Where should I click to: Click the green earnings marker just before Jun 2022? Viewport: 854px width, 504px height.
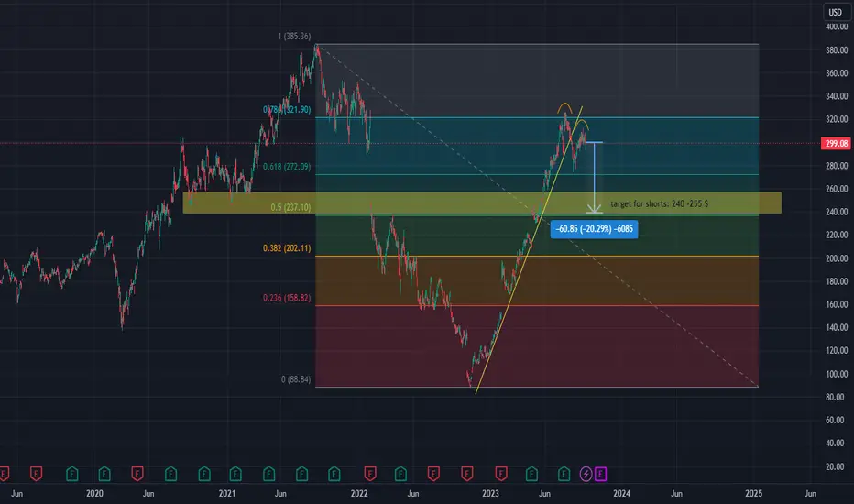[x=400, y=474]
